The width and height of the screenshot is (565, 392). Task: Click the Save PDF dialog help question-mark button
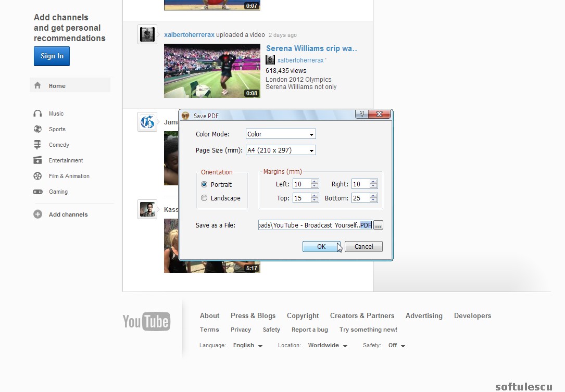[362, 114]
